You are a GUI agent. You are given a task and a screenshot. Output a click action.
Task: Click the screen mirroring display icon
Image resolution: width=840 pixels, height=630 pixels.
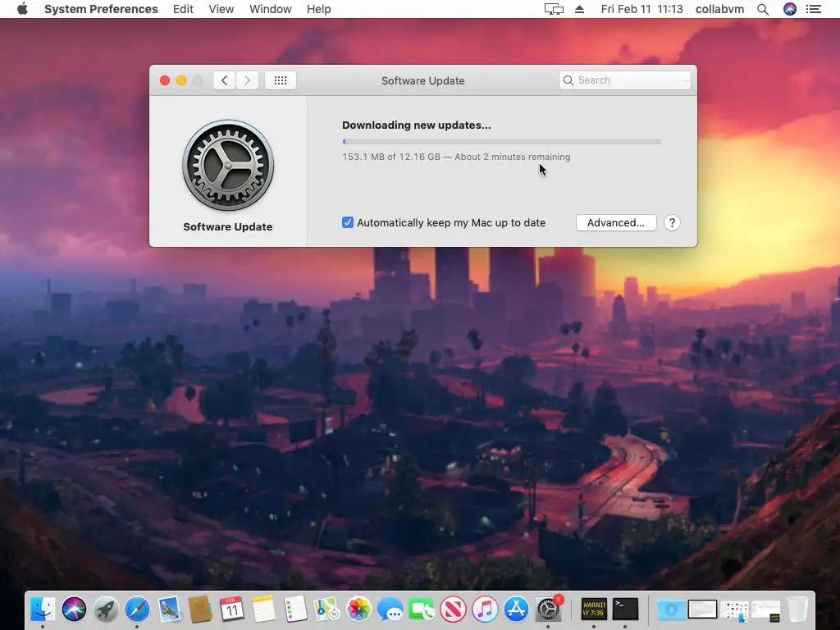click(554, 9)
